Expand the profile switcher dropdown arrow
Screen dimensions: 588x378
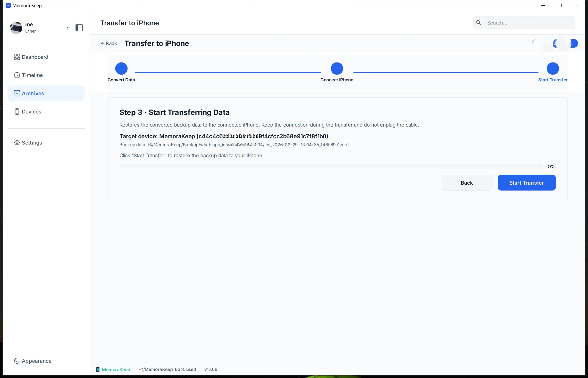[x=68, y=28]
